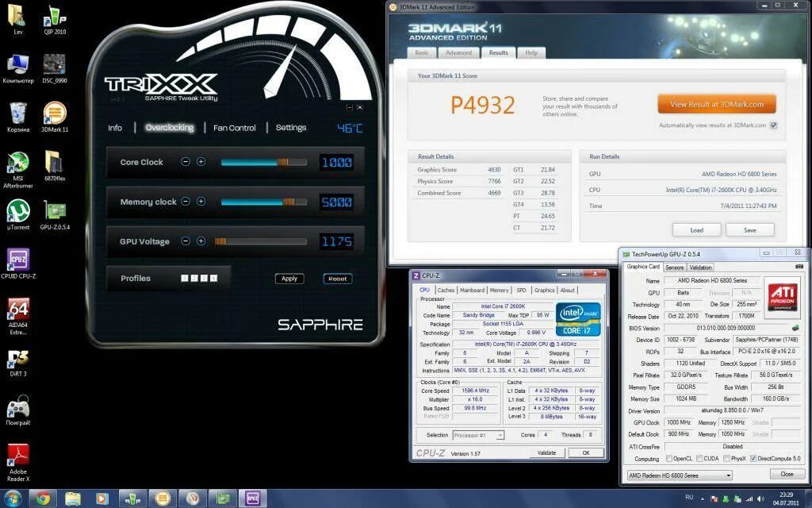Image resolution: width=812 pixels, height=508 pixels.
Task: Switch to the Mainboard tab in CPU-Z
Action: point(473,291)
